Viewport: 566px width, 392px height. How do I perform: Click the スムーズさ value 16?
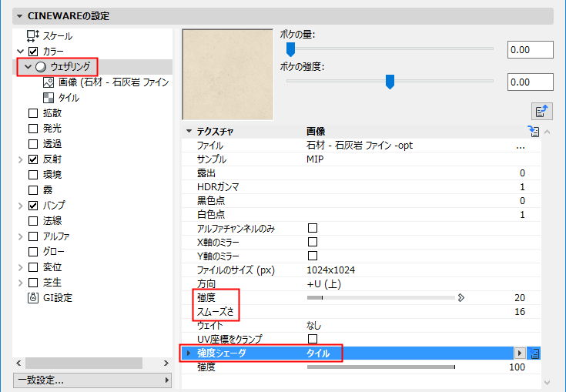(x=520, y=312)
